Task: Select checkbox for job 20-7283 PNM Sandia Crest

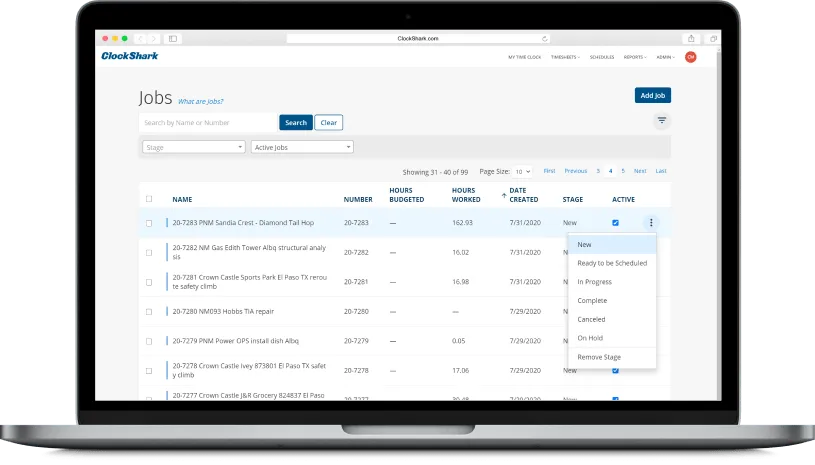Action: (x=149, y=223)
